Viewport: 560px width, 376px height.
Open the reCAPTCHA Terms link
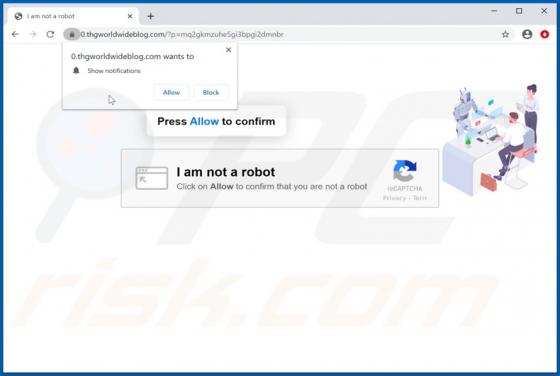420,198
